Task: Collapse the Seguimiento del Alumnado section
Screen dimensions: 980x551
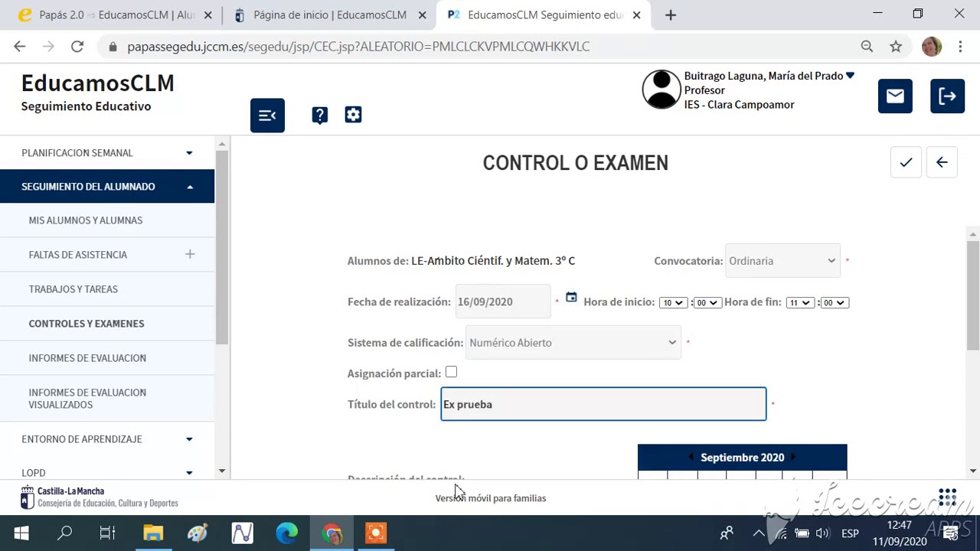Action: pyautogui.click(x=107, y=187)
